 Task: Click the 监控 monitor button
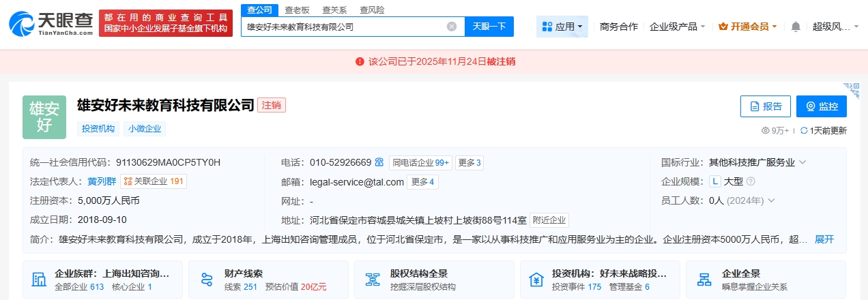pyautogui.click(x=821, y=106)
